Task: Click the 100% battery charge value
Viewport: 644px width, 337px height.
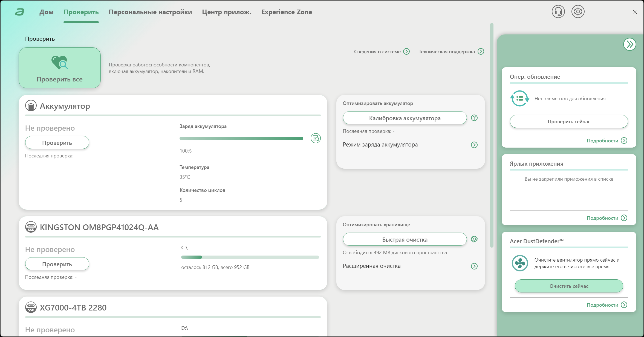Action: pyautogui.click(x=186, y=151)
